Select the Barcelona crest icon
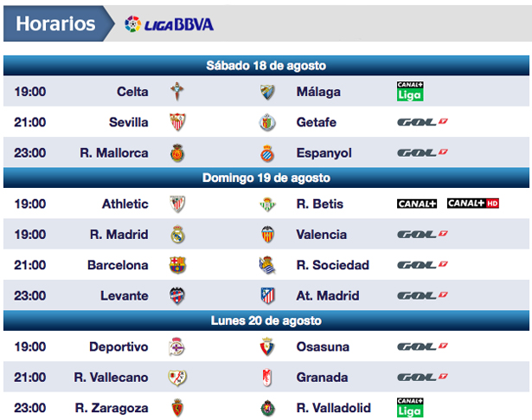Screen dimensions: 532x420 [x=177, y=265]
